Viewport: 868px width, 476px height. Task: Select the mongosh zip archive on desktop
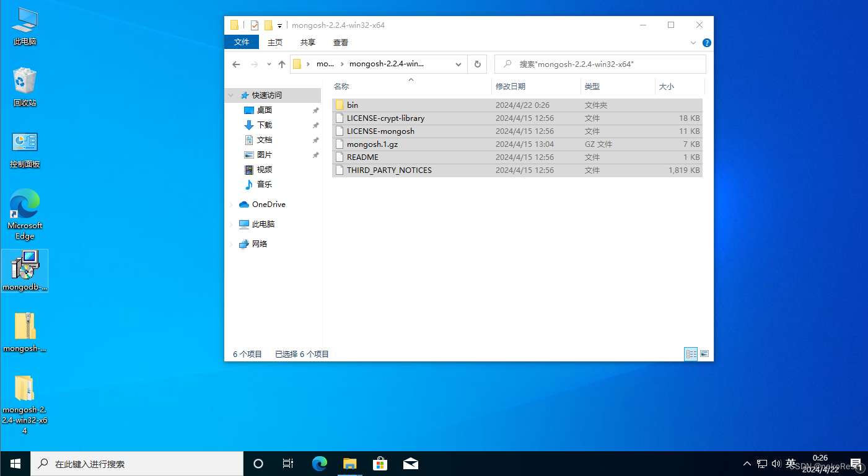[25, 333]
